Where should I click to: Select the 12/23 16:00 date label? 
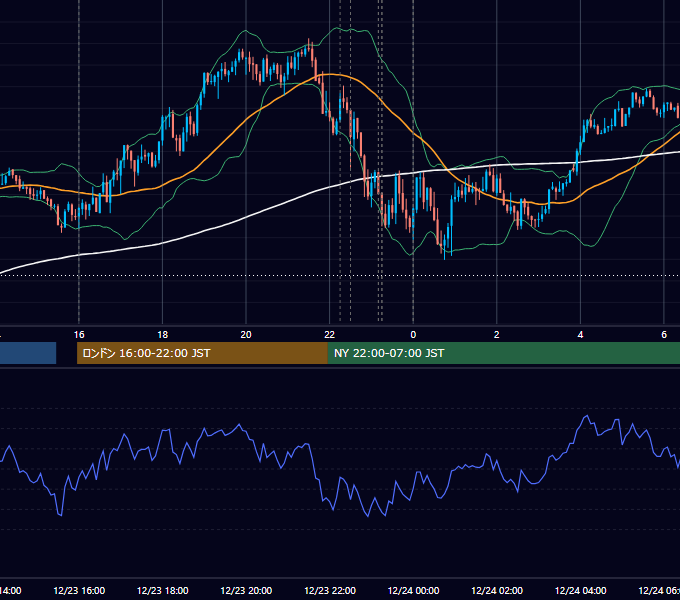(79, 590)
